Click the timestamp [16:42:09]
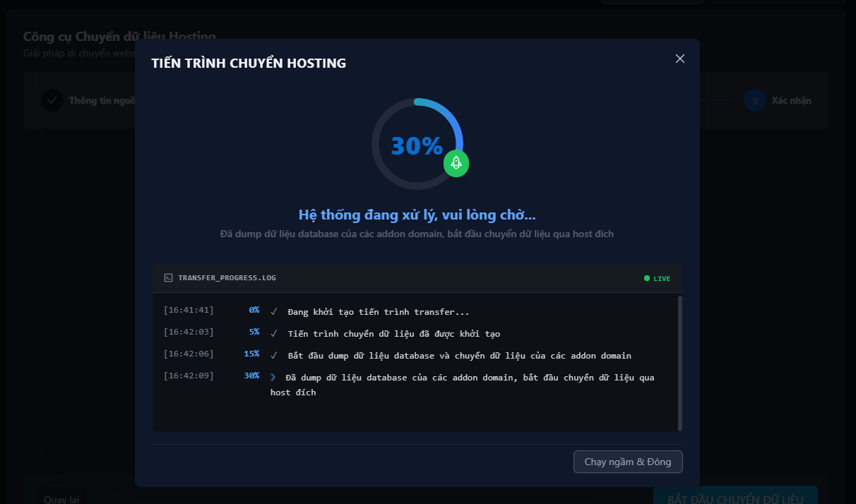The width and height of the screenshot is (856, 504). [x=189, y=376]
